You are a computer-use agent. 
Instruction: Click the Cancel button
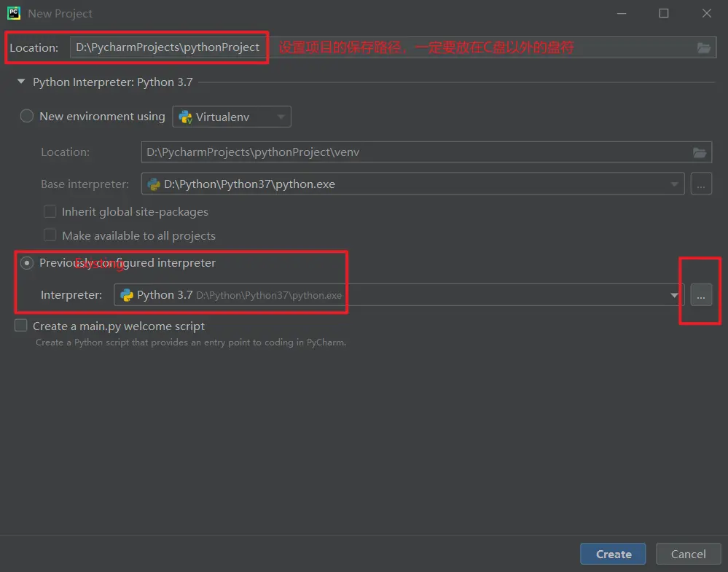point(688,554)
